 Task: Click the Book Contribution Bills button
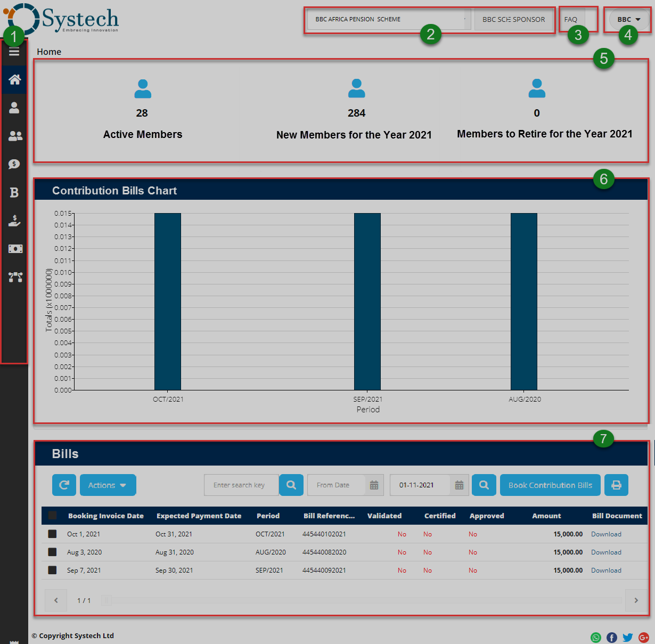tap(550, 485)
